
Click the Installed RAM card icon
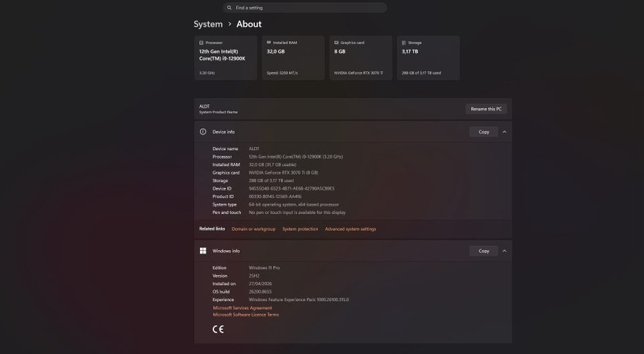(x=269, y=42)
